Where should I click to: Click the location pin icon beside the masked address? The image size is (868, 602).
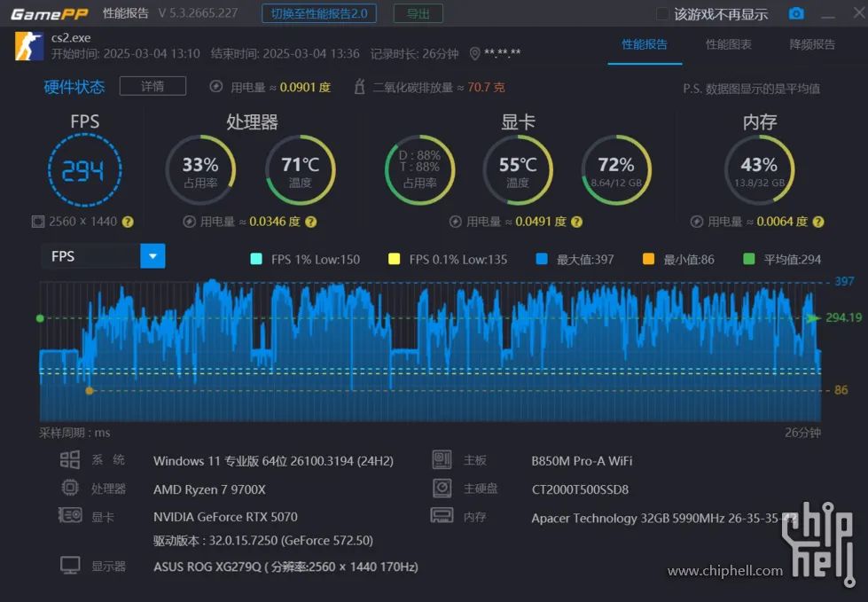click(x=474, y=54)
